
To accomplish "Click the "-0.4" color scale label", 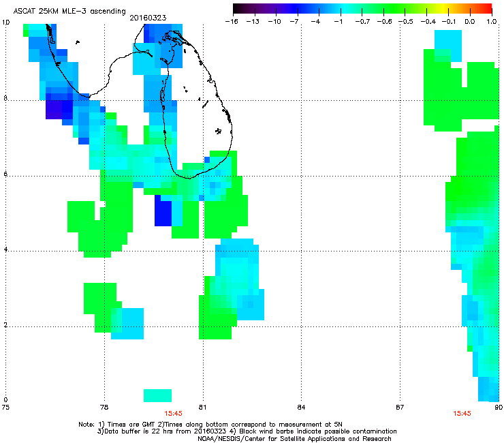I will (428, 22).
